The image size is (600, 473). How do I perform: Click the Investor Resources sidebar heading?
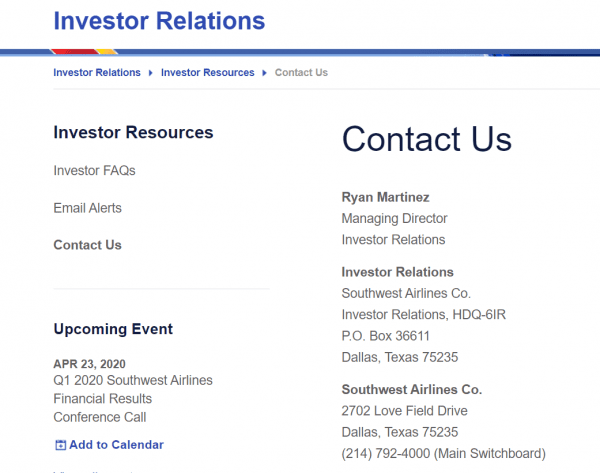[133, 132]
